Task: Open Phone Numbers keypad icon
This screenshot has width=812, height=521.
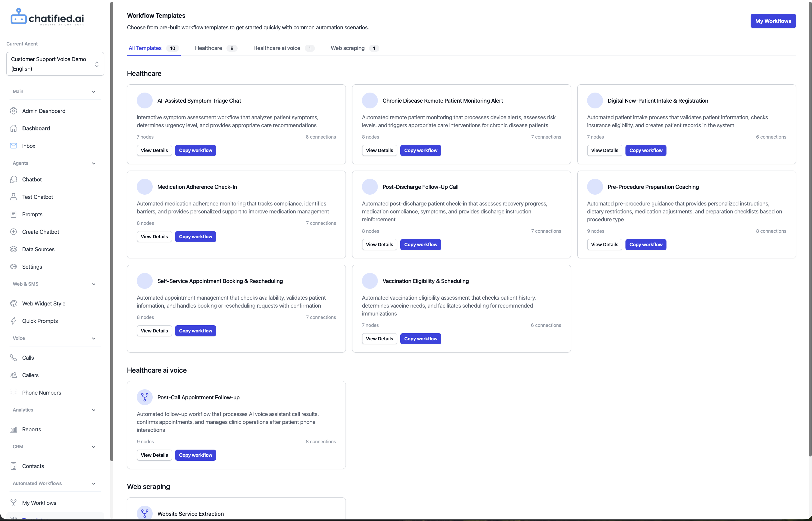Action: [x=13, y=392]
